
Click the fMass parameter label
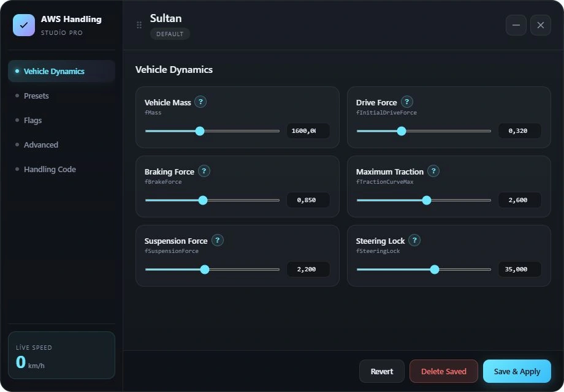tap(153, 113)
